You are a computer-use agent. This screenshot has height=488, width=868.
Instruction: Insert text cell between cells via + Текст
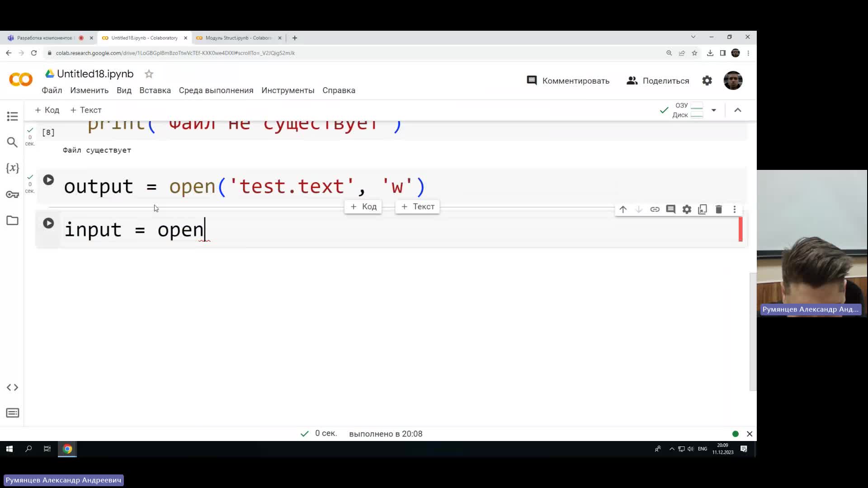[x=417, y=206]
